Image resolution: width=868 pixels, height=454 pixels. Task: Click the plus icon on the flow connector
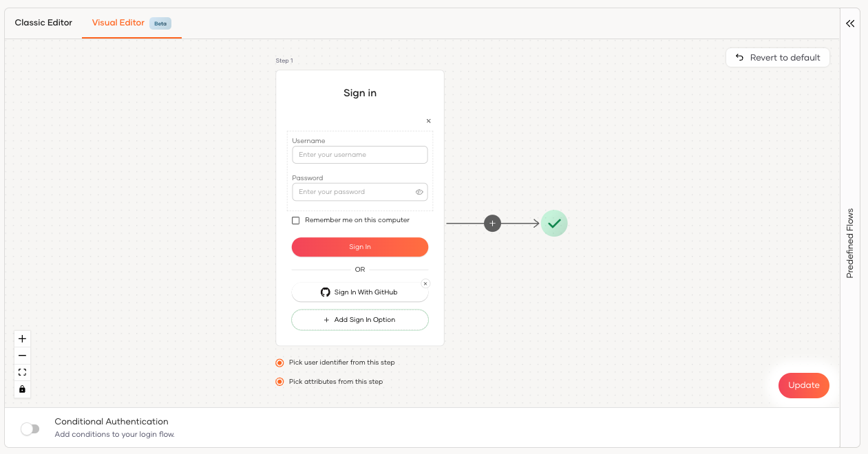[492, 223]
